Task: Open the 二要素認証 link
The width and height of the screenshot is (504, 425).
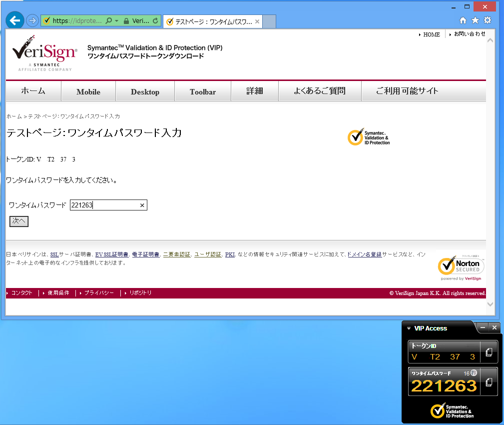Action: [177, 254]
